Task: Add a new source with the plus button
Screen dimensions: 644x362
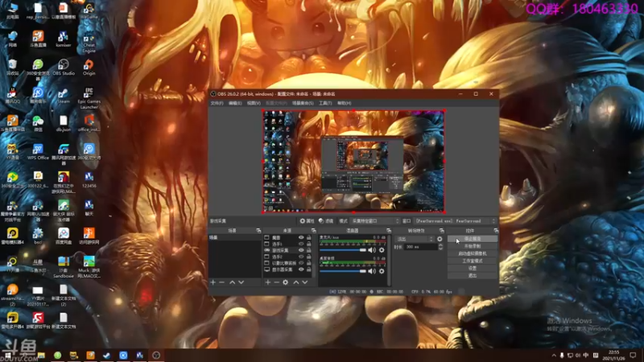Action: coord(267,282)
